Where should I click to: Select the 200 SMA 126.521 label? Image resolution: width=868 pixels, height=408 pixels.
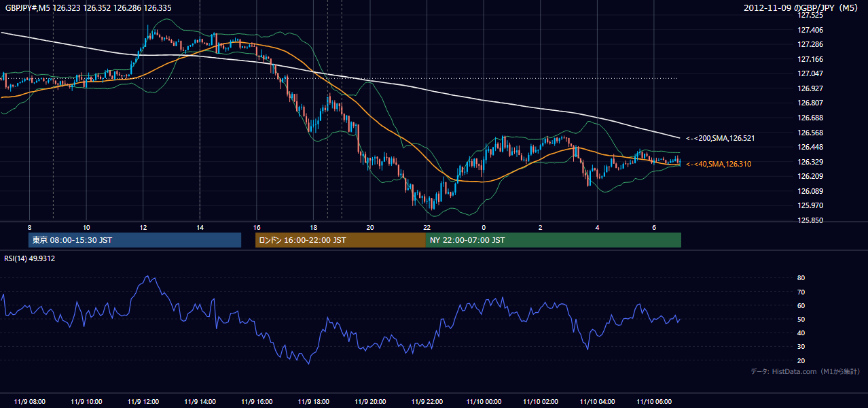click(x=722, y=138)
